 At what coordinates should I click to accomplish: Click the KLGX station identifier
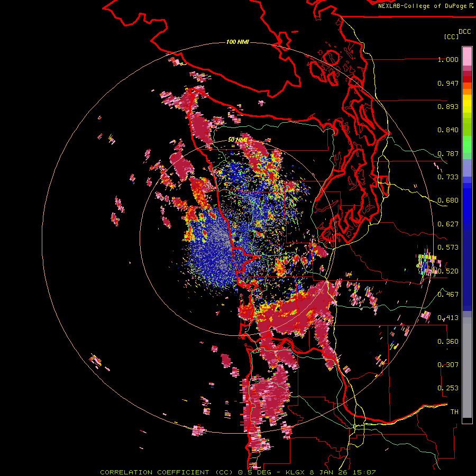point(296,472)
